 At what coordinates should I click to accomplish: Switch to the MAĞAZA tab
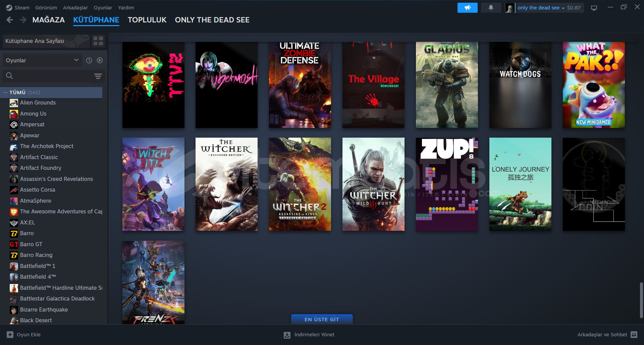[49, 20]
